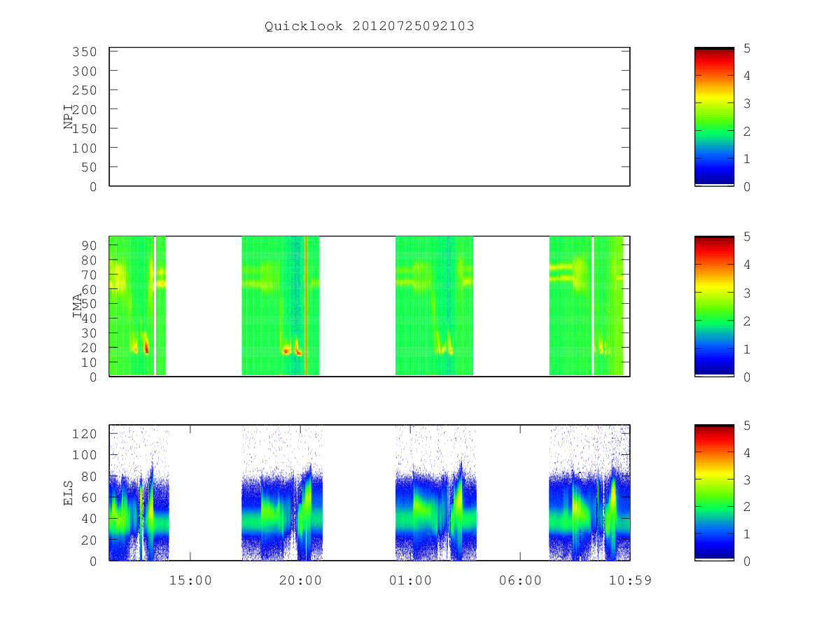Click the 15:00 time axis label
This screenshot has height=630, width=840.
pyautogui.click(x=191, y=580)
